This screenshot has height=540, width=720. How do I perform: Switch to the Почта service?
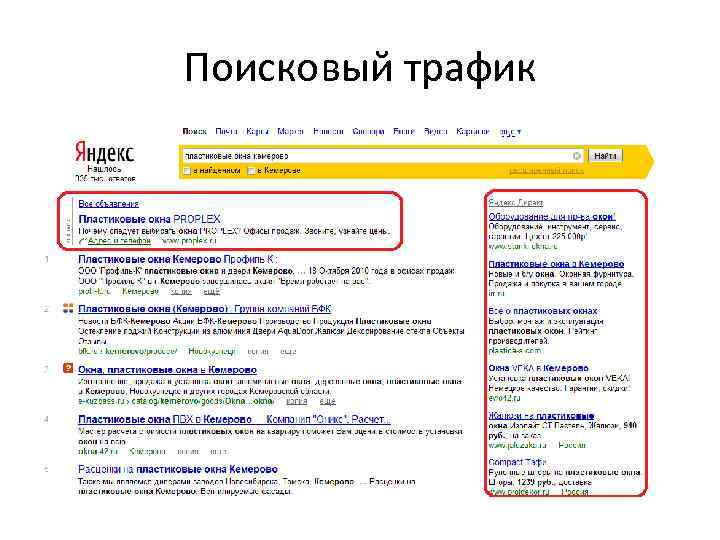pyautogui.click(x=226, y=131)
